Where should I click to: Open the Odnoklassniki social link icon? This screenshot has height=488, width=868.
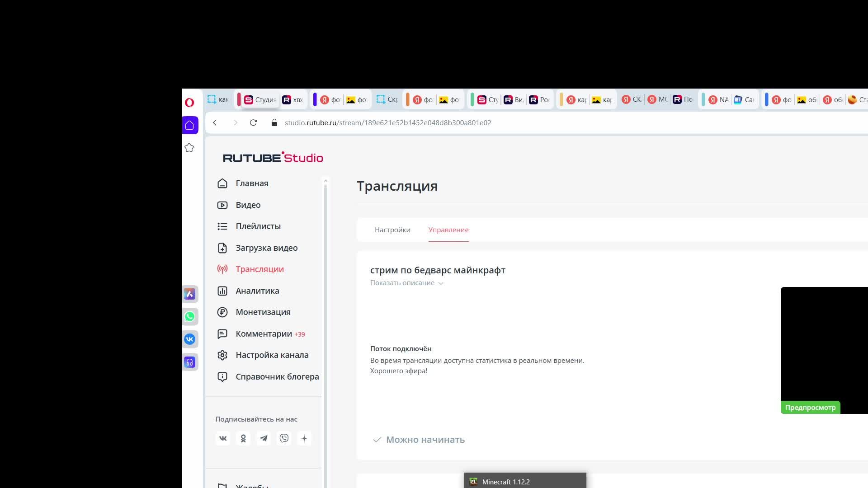click(243, 438)
